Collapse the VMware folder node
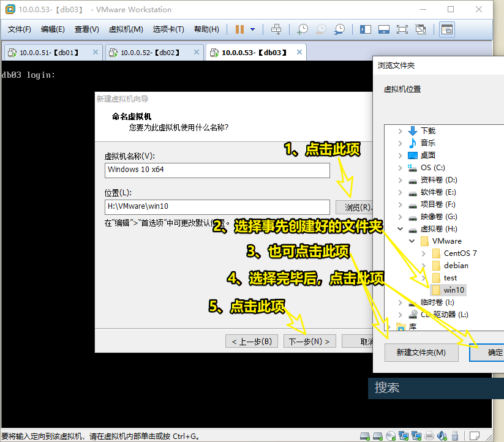The image size is (504, 442). [412, 241]
